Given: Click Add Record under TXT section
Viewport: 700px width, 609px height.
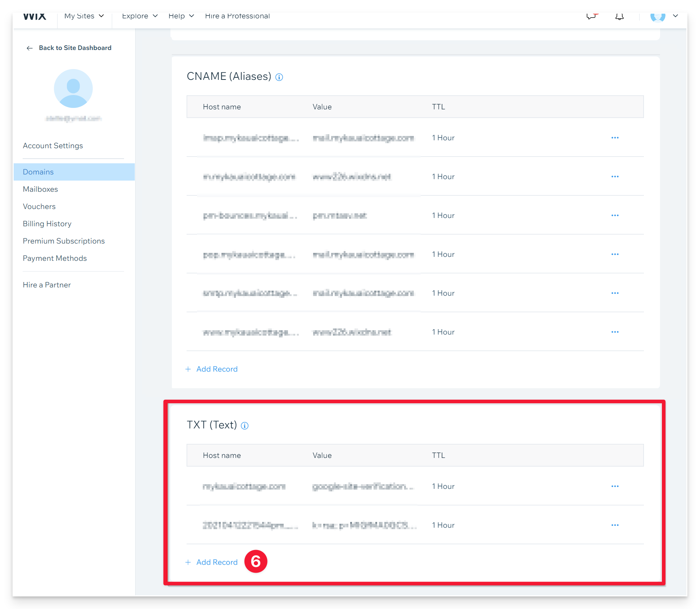Looking at the screenshot, I should (x=216, y=562).
